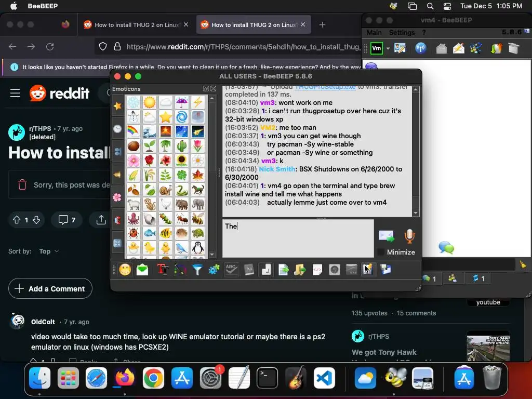Viewport: 532px width, 399px height.
Task: Open the ? help menu in vm4 BeeBEEP
Action: click(x=424, y=33)
